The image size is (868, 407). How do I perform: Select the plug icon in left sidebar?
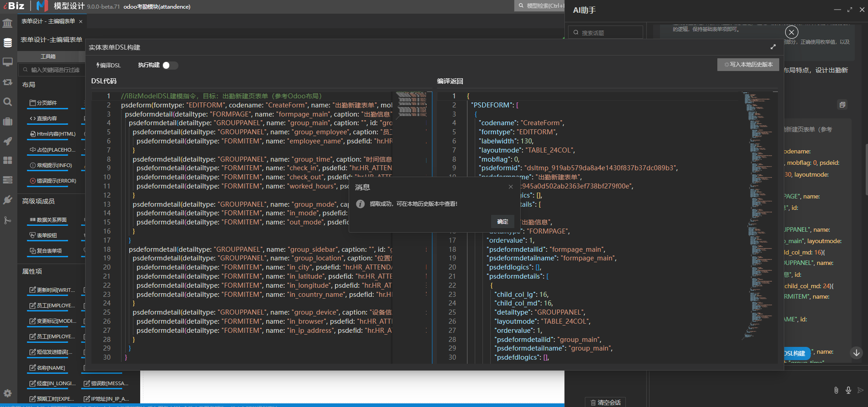click(x=8, y=200)
